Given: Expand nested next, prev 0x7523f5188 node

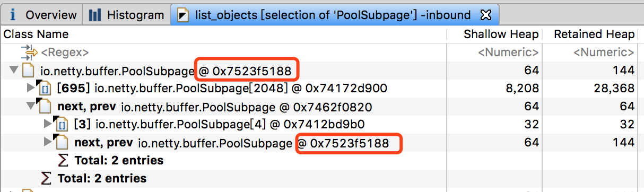Looking at the screenshot, I should [48, 142].
